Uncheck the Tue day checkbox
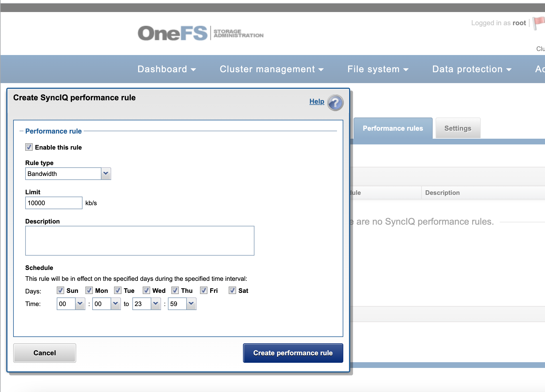The width and height of the screenshot is (545, 392). point(117,290)
